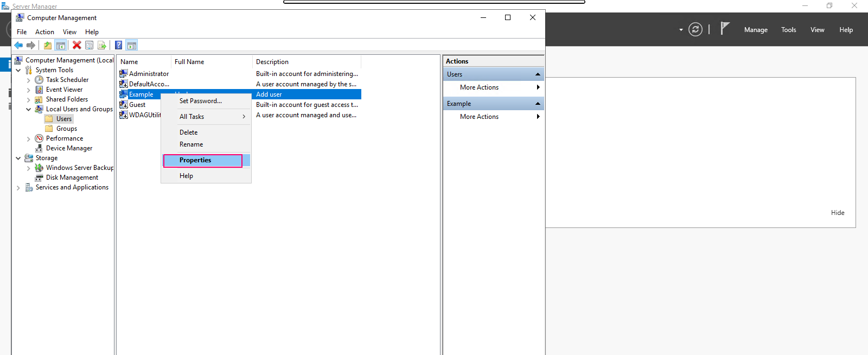Open All Tasks submenu

coord(206,117)
